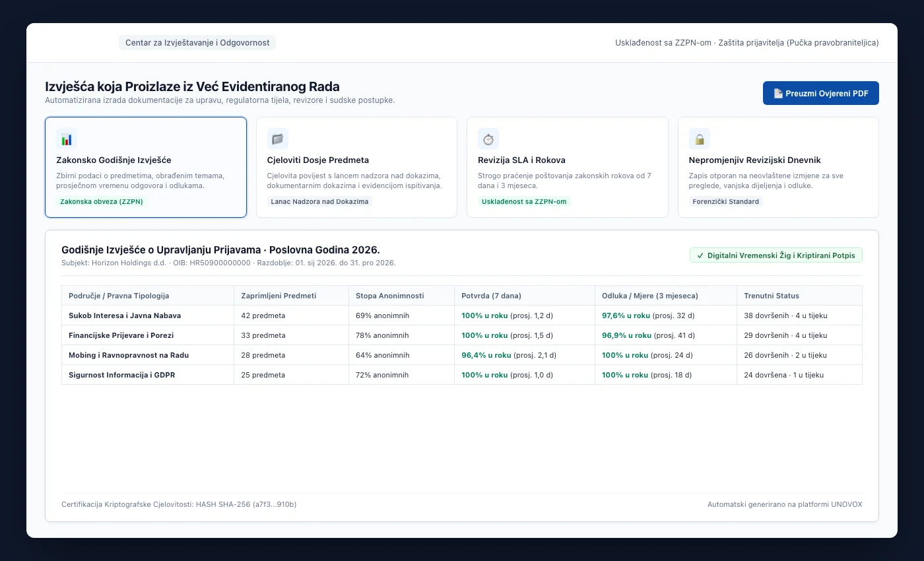Click the 42 predmeta cell

click(291, 315)
